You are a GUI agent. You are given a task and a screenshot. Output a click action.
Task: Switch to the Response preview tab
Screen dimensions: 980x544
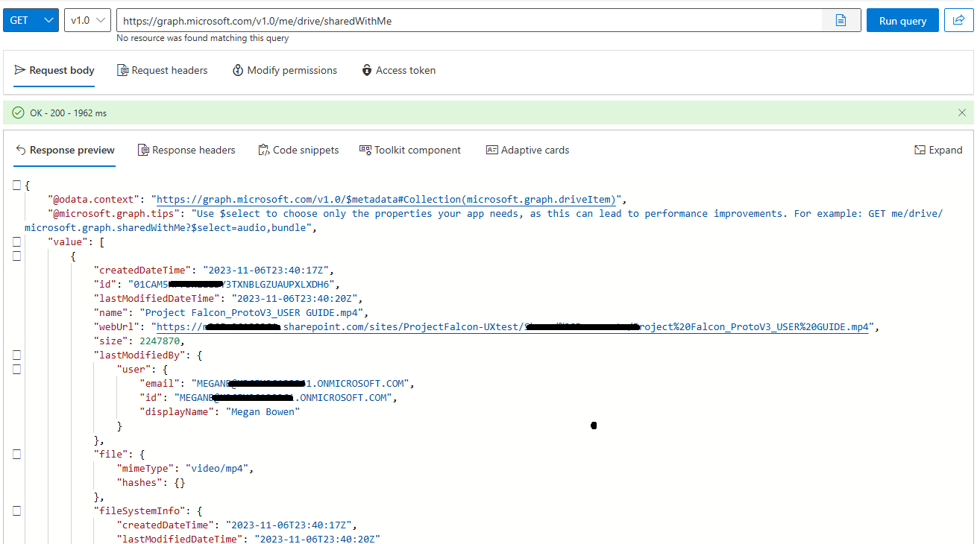(65, 150)
